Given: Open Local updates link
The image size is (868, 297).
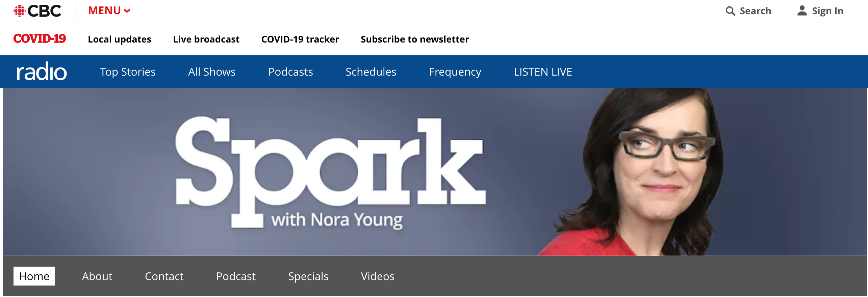Looking at the screenshot, I should 120,39.
